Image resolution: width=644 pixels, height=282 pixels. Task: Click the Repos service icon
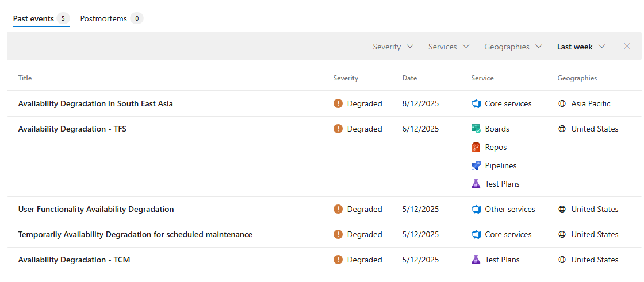(x=476, y=148)
